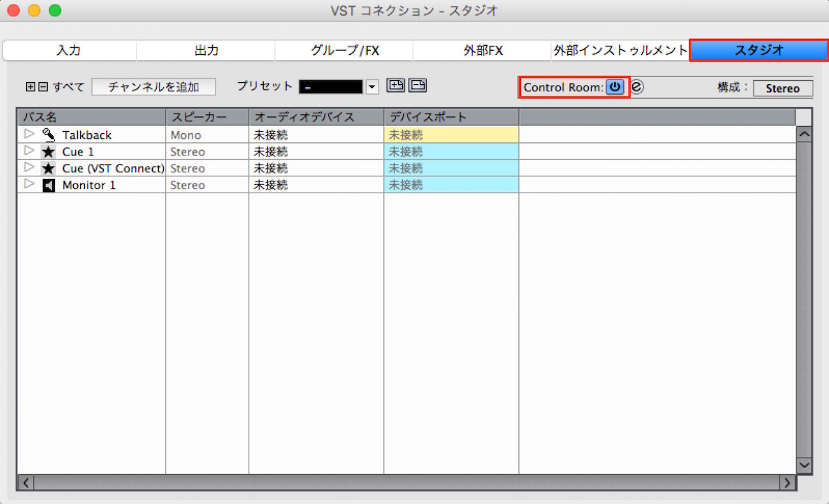This screenshot has height=504, width=829.
Task: Click the star icon for Cue 1
Action: pyautogui.click(x=49, y=152)
